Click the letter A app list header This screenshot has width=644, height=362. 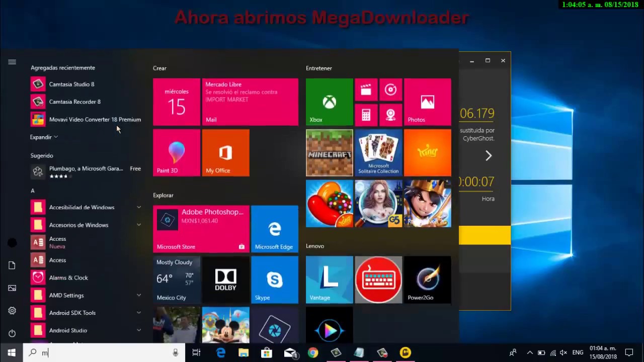coord(33,191)
